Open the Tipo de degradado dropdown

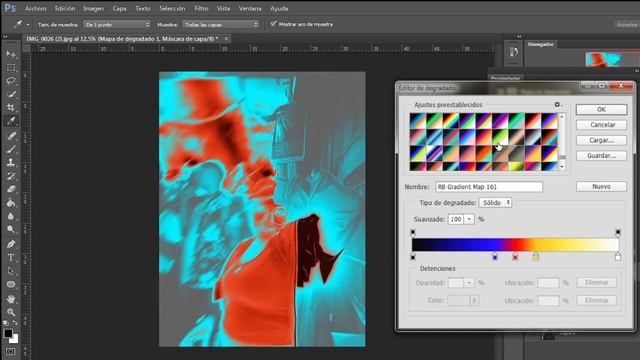pyautogui.click(x=495, y=202)
